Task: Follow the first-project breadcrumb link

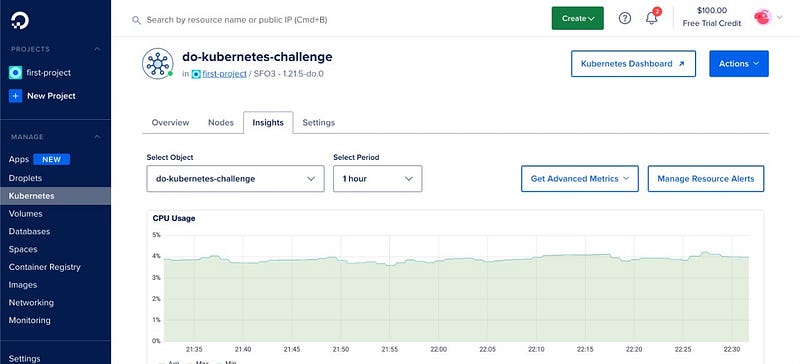Action: [x=224, y=74]
